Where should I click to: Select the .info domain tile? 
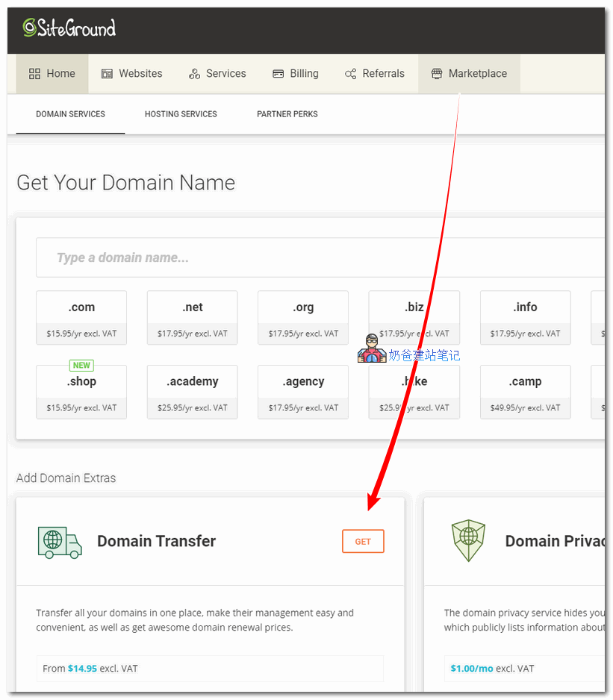[x=525, y=317]
